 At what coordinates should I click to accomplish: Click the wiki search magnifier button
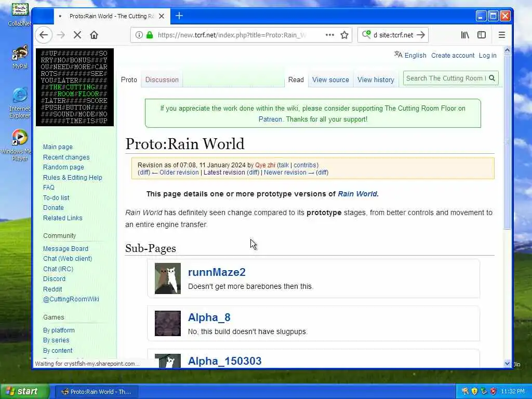[492, 78]
